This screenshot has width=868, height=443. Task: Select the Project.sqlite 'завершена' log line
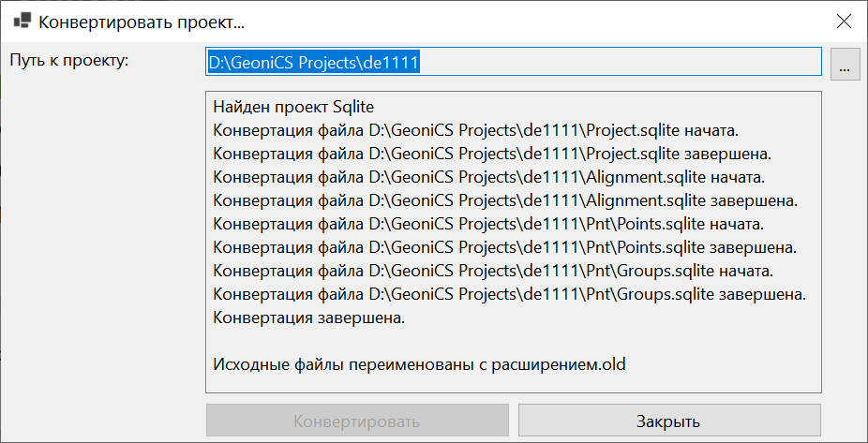(x=499, y=153)
